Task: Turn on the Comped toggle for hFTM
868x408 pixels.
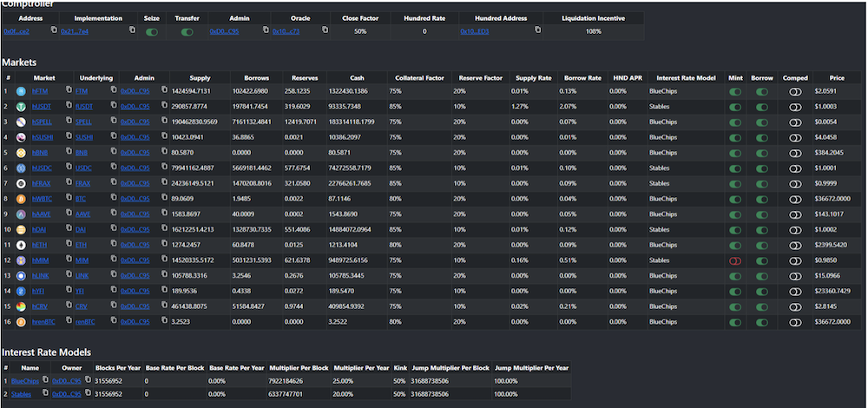Action: [795, 92]
